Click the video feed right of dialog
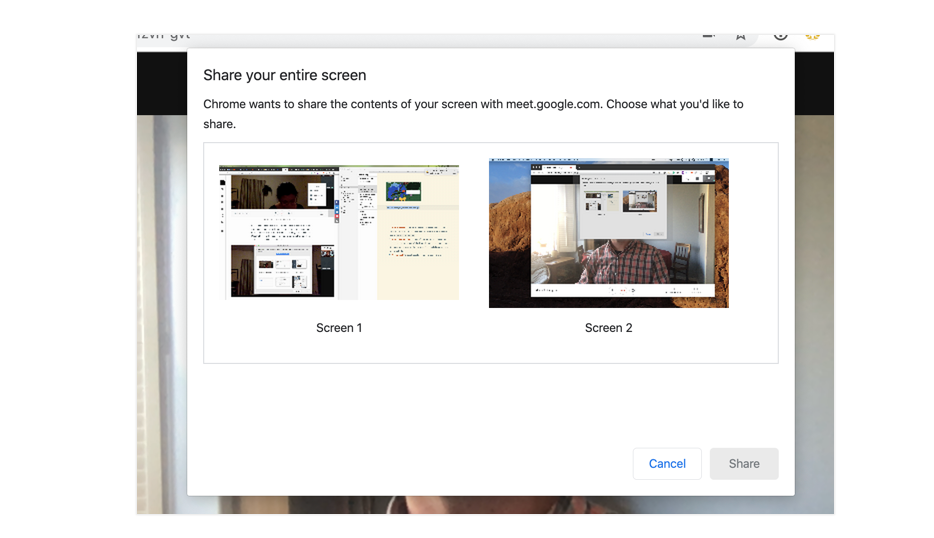Screen dimensions: 934x538 (x=814, y=300)
